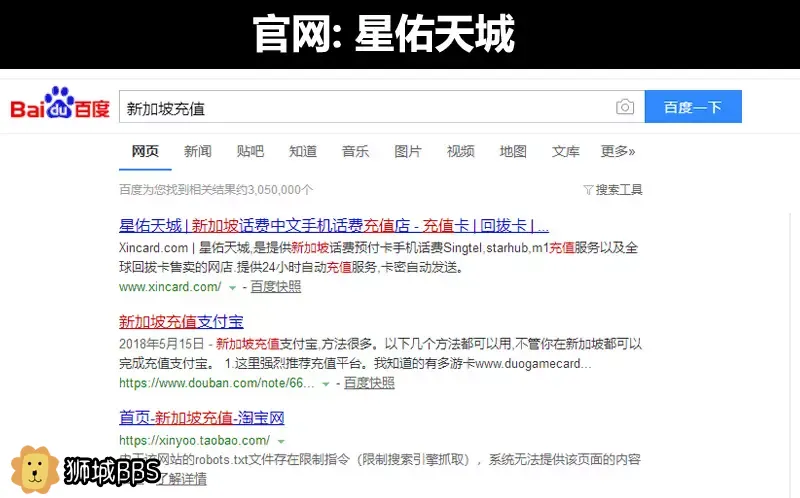Click the 2018年5月15日 result snippet
This screenshot has width=800, height=498.
tap(381, 354)
